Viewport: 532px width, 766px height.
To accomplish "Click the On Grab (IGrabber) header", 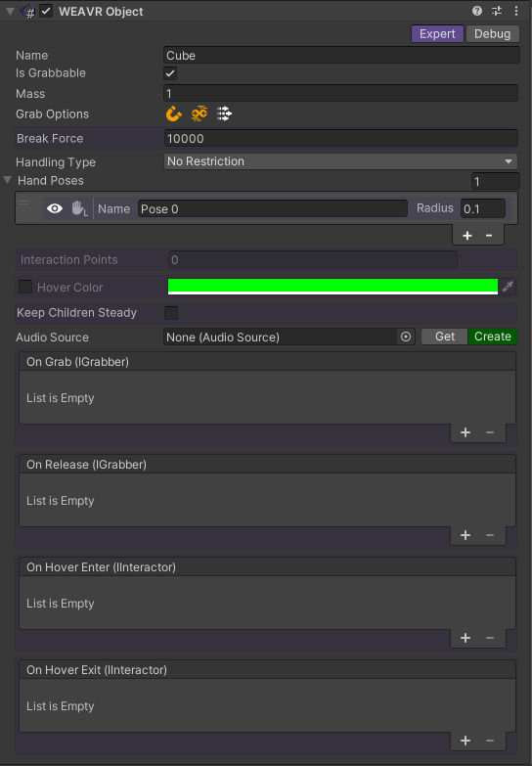I will (x=267, y=362).
